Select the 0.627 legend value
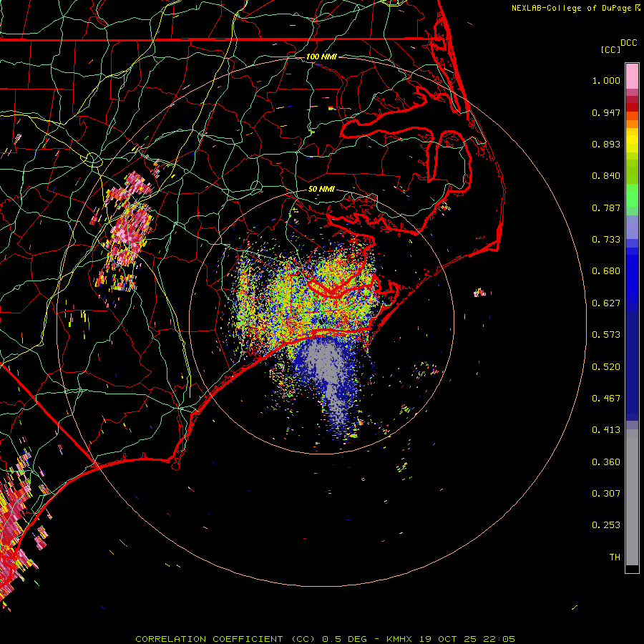 (606, 303)
